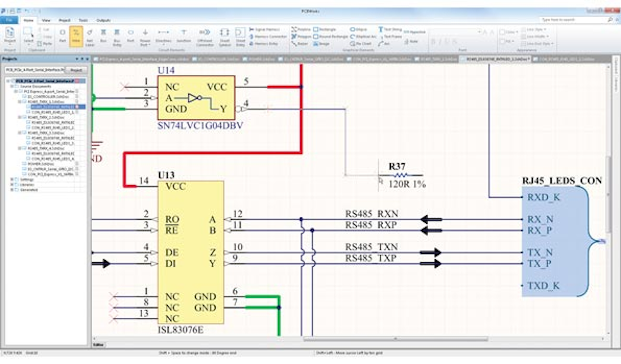The image size is (621, 364).
Task: Click the Project button in the Projects panel
Action: point(77,70)
